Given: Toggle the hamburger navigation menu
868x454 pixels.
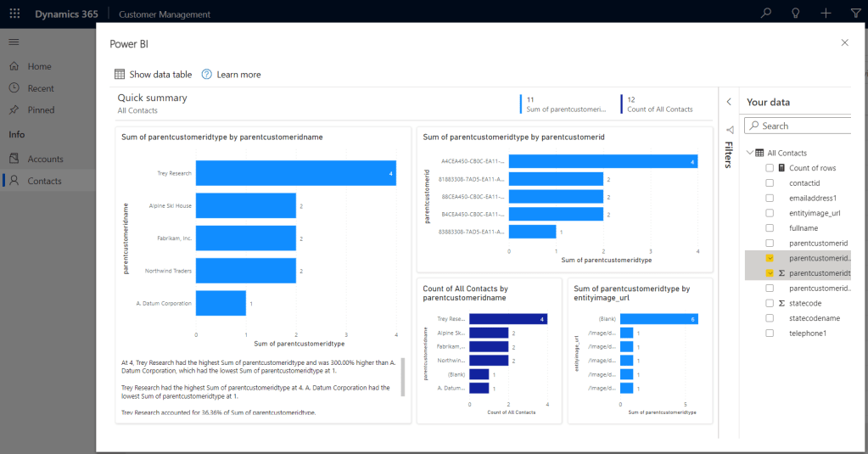Looking at the screenshot, I should tap(14, 42).
